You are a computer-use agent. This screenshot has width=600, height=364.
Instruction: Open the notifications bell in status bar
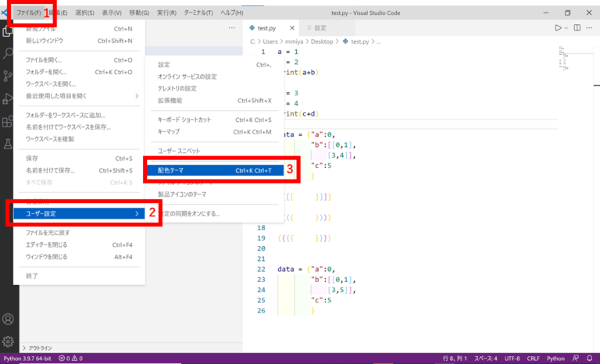coord(591,359)
